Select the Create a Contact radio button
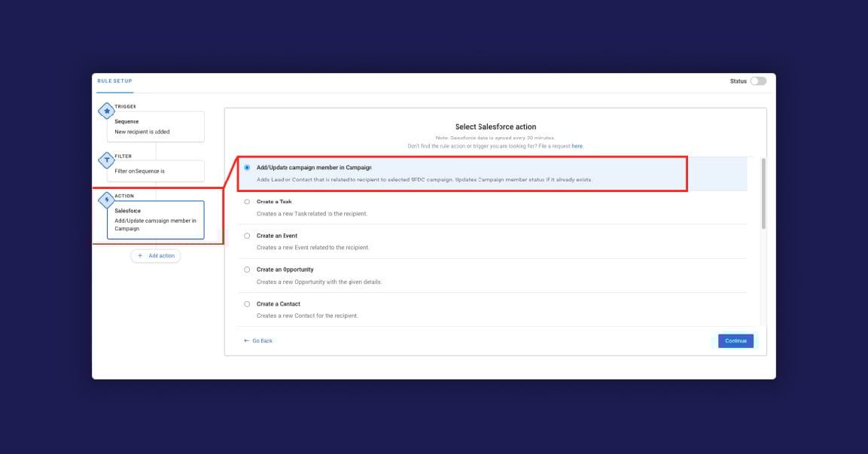The width and height of the screenshot is (868, 454). [x=247, y=303]
